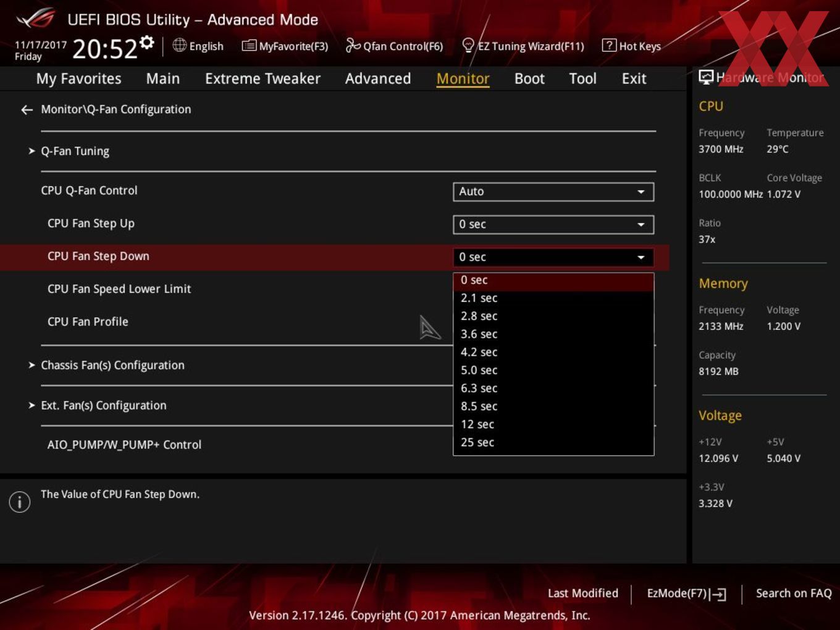The height and width of the screenshot is (630, 840).
Task: Select the CPU Fan Profile row
Action: coord(88,322)
